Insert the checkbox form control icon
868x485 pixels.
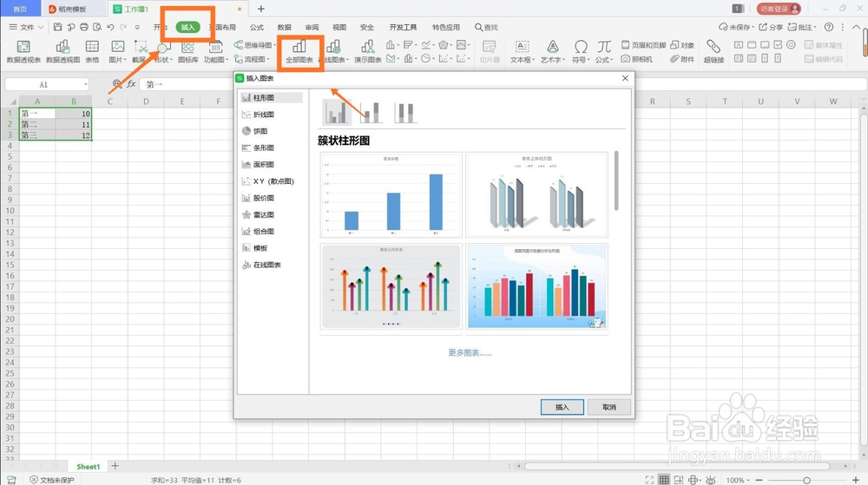[x=778, y=44]
